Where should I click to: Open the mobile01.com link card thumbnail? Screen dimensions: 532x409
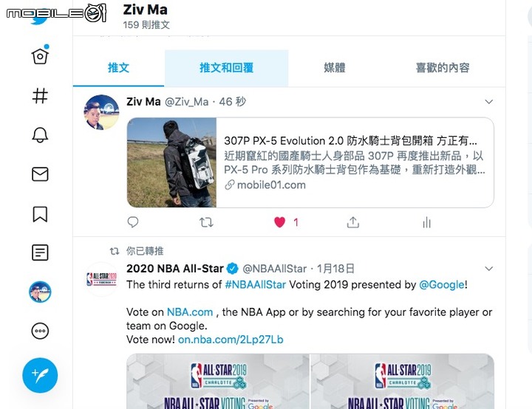pos(171,162)
